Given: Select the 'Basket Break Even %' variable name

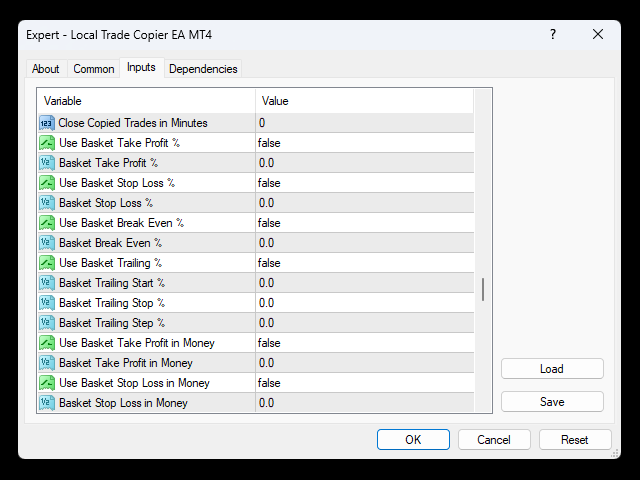Looking at the screenshot, I should click(111, 243).
